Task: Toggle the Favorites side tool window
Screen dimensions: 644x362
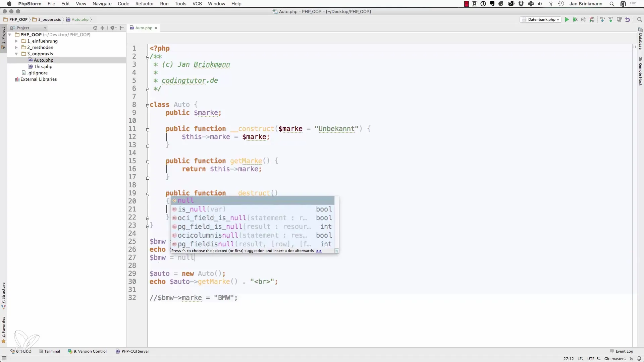Action: pos(4,330)
